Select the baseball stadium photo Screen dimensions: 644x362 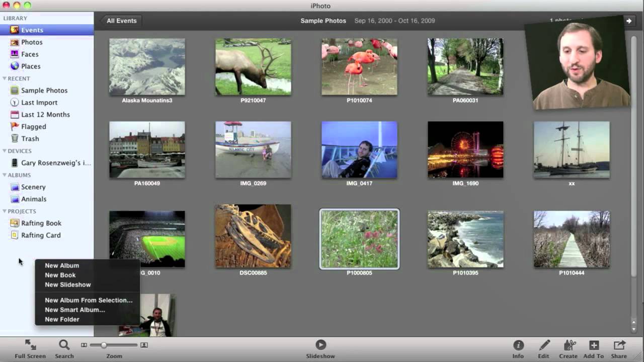pyautogui.click(x=147, y=239)
